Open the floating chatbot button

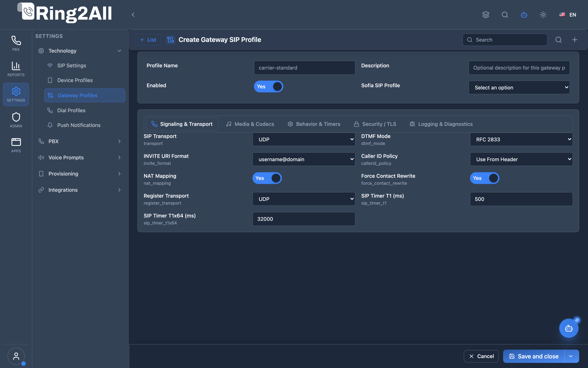(x=569, y=328)
